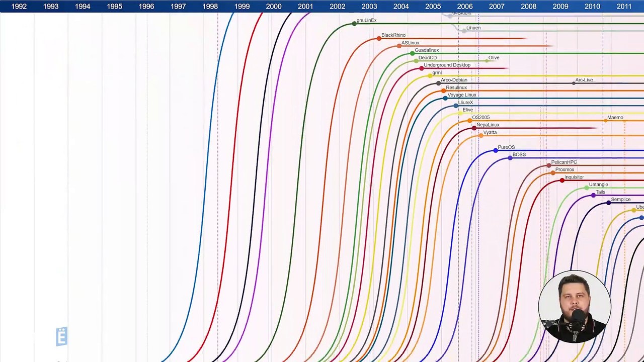This screenshot has width=644, height=362.
Task: Select the BlackRhino distribution marker
Action: click(x=379, y=39)
